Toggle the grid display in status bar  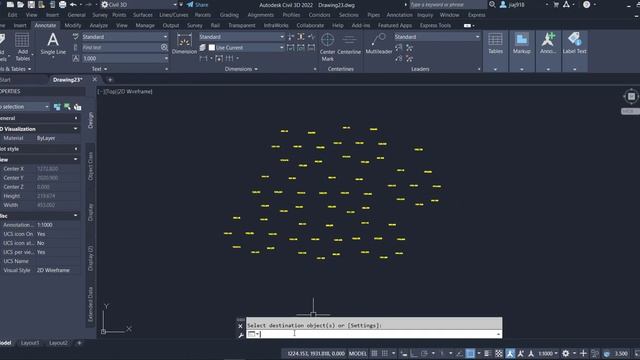pos(374,353)
